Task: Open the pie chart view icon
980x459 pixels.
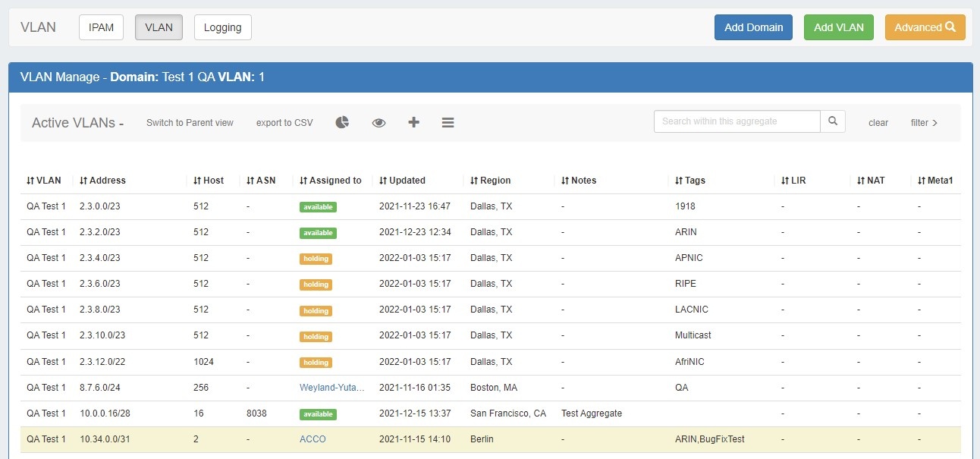Action: pyautogui.click(x=342, y=122)
